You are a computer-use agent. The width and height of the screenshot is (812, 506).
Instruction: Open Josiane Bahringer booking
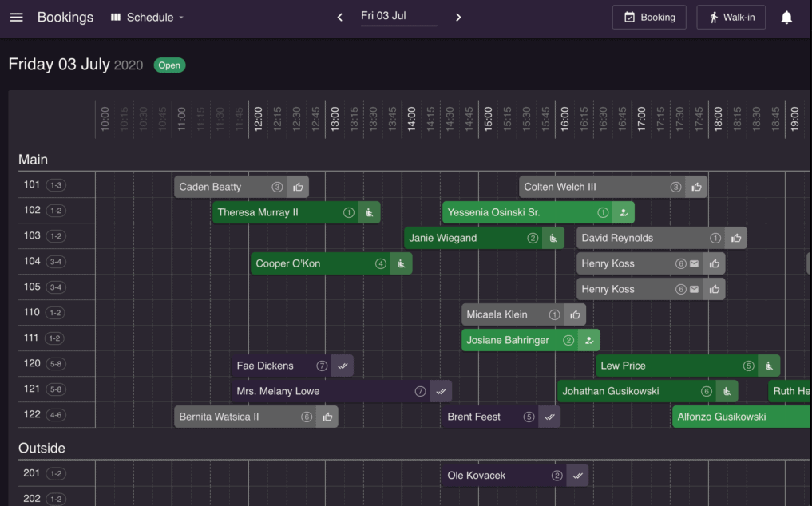pyautogui.click(x=531, y=340)
